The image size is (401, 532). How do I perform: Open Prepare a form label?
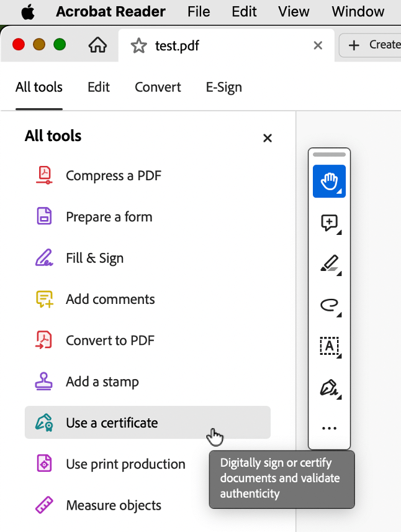pyautogui.click(x=109, y=217)
